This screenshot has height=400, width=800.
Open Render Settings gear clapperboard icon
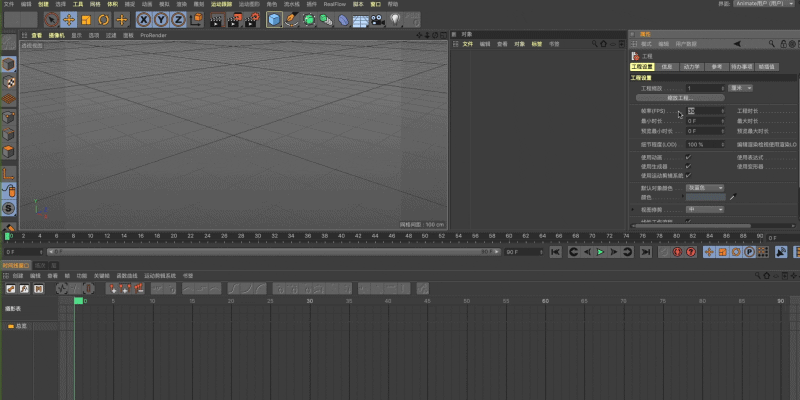252,20
